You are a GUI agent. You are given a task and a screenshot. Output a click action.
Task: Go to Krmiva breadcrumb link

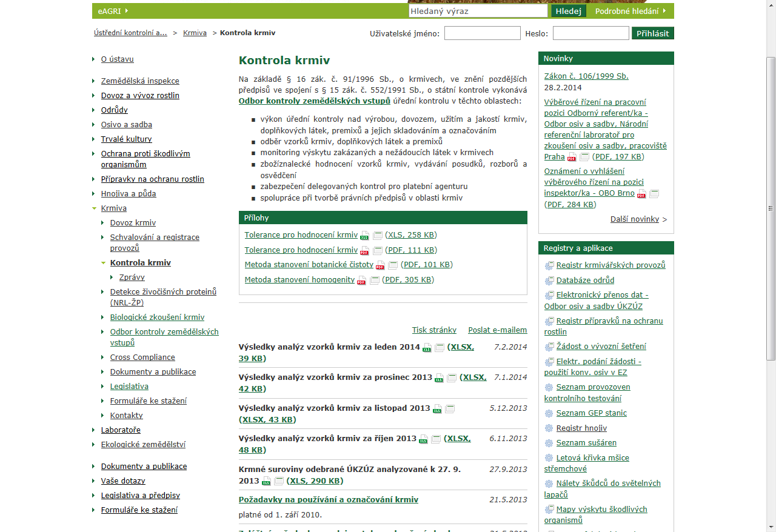pos(195,33)
